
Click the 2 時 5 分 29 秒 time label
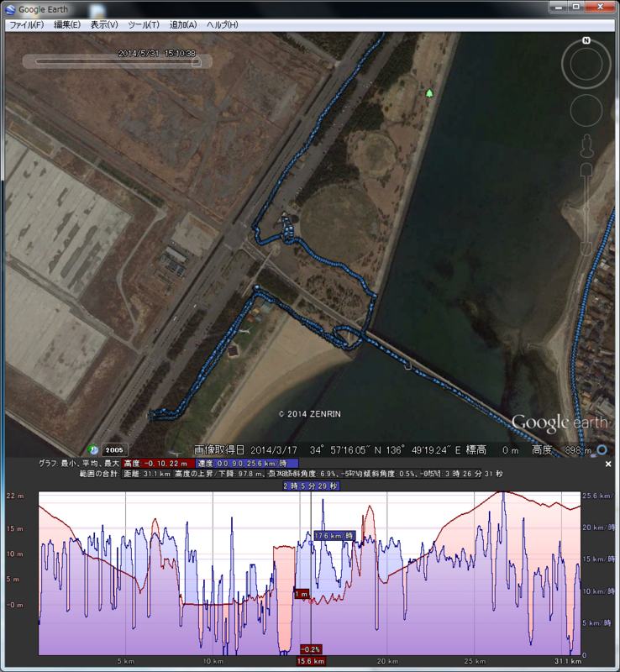(311, 486)
